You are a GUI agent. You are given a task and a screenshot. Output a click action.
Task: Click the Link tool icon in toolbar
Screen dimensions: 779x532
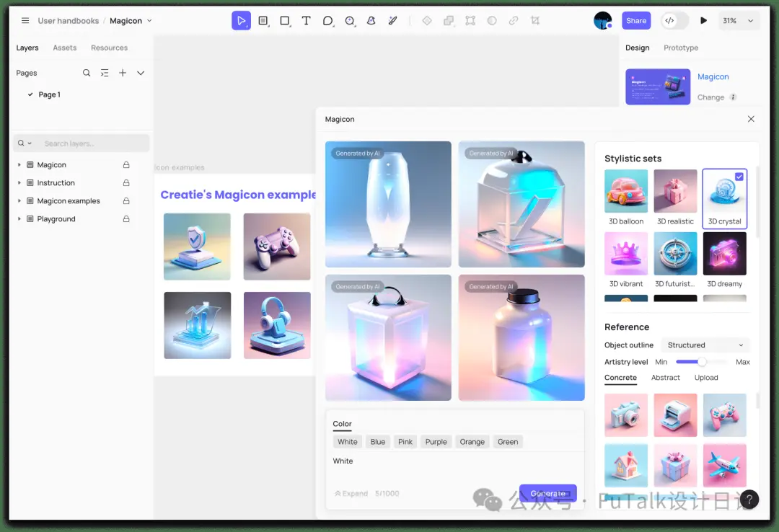pos(514,21)
